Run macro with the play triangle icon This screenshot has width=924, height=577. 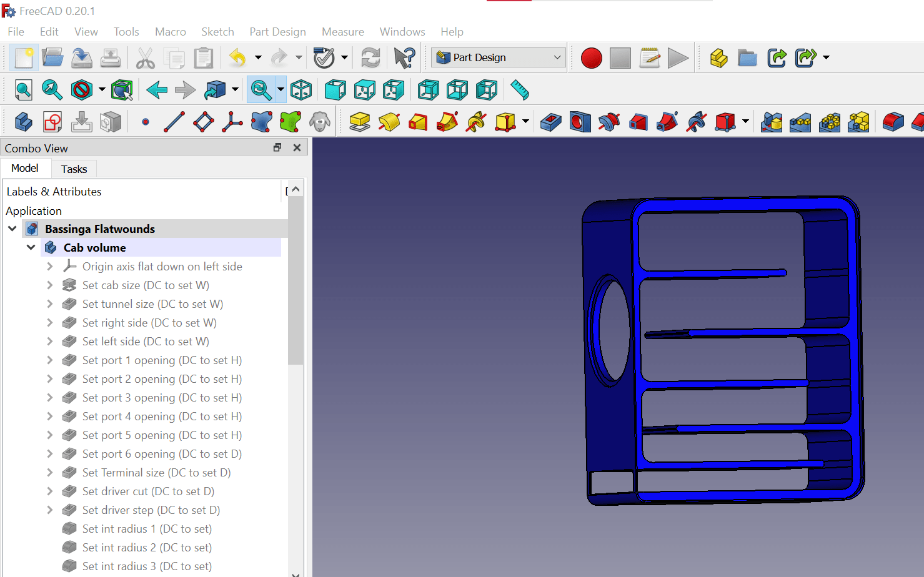678,58
